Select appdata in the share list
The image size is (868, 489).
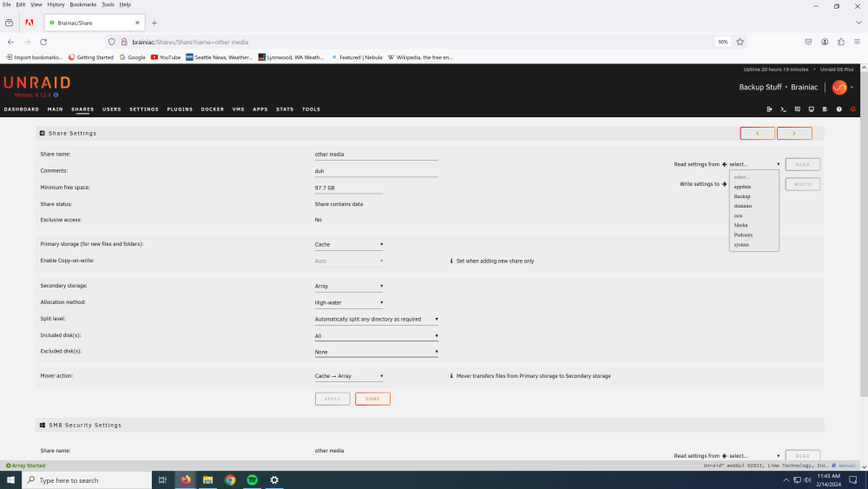click(754, 187)
